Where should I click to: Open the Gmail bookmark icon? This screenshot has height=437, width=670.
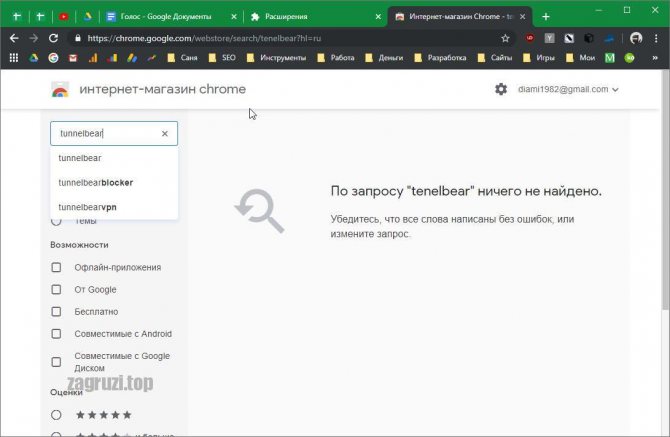click(x=73, y=58)
